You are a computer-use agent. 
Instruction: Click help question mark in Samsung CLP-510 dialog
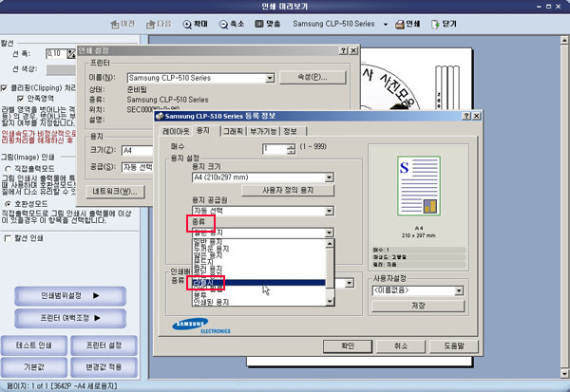(466, 116)
